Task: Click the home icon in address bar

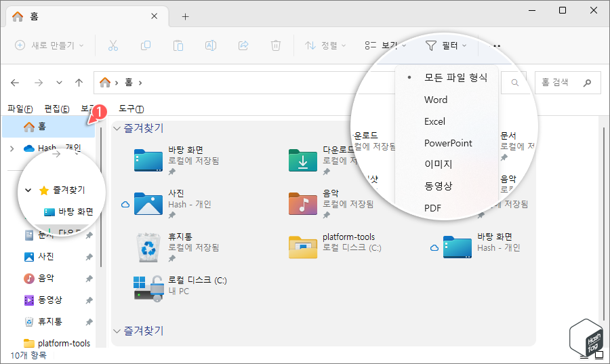Action: (105, 83)
